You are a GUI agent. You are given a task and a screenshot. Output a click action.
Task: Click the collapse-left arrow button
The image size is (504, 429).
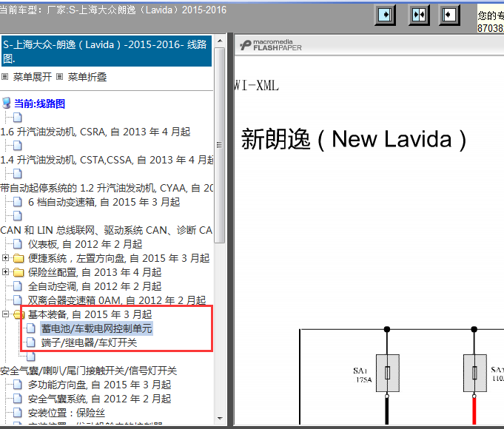tap(449, 15)
